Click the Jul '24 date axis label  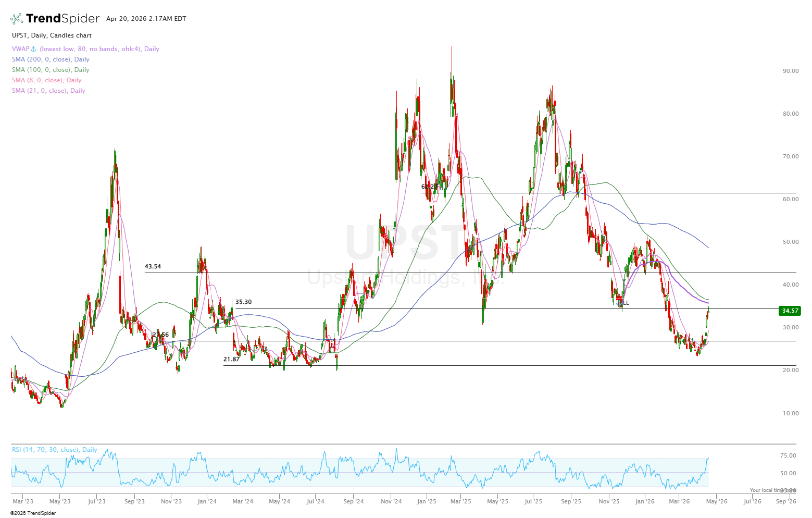coord(315,501)
